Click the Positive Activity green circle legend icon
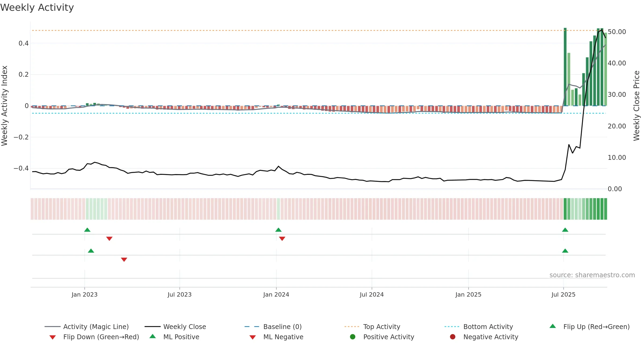The width and height of the screenshot is (644, 362). (353, 337)
